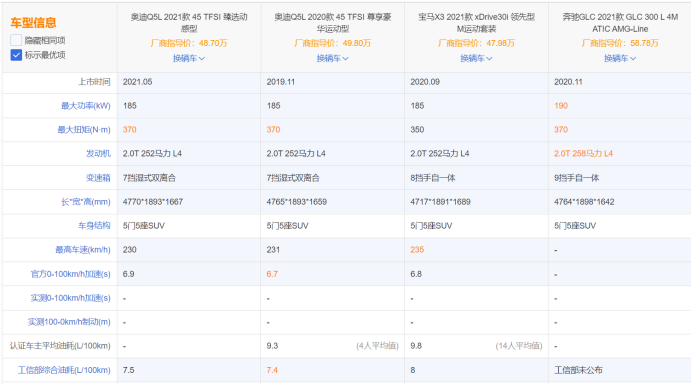Click the 4764*1898*1642 dimensions cell
The image size is (691, 385).
coord(584,202)
